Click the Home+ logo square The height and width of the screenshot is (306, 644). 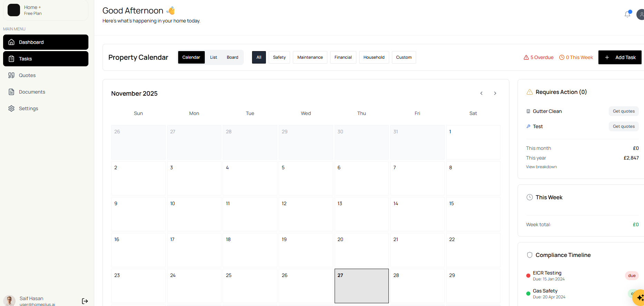click(x=14, y=10)
